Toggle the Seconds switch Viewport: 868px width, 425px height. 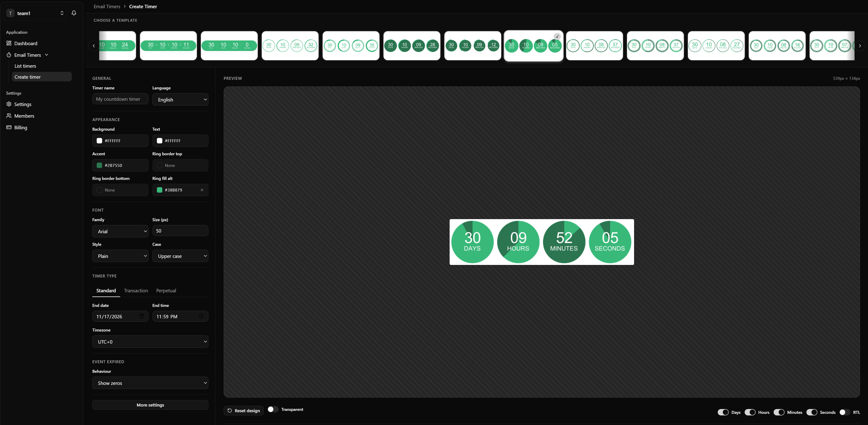click(x=812, y=412)
